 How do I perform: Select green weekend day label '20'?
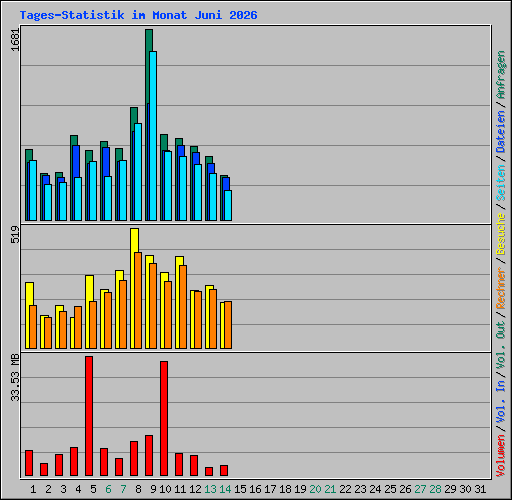[315, 489]
